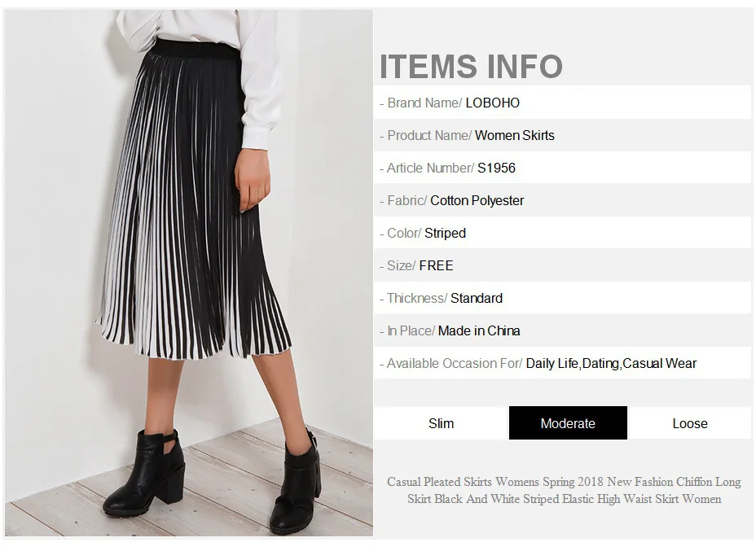This screenshot has height=560, width=756.
Task: Click the Fabric Cotton Polyester row
Action: [x=563, y=200]
